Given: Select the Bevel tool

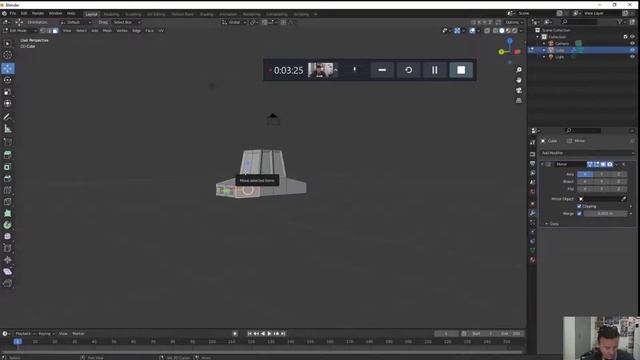Looking at the screenshot, I should pyautogui.click(x=7, y=178).
